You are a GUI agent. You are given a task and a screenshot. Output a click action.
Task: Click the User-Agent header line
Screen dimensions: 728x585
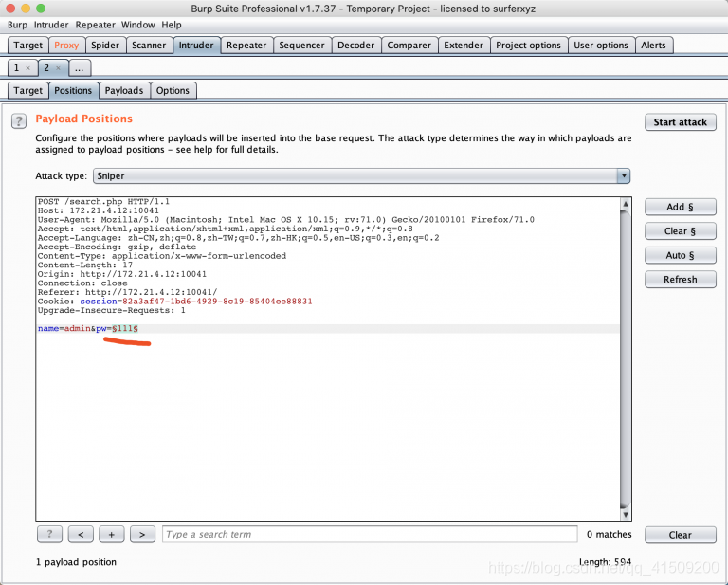(286, 220)
